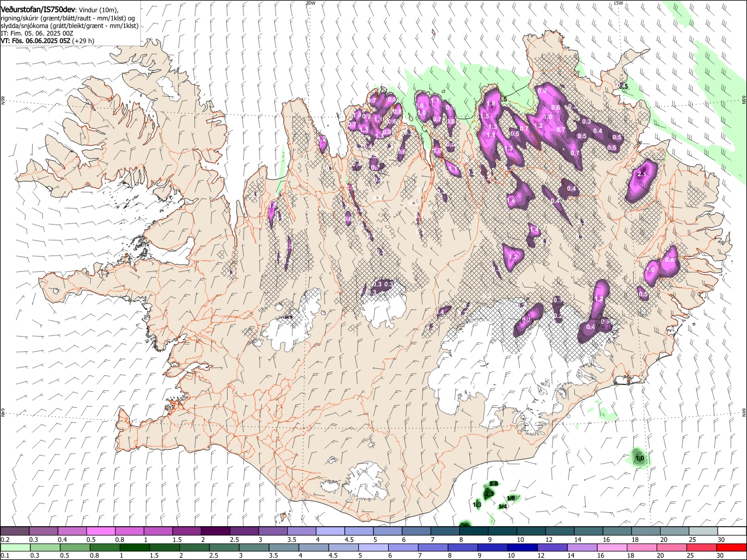Select the violet 14 swatch in rain legend
The height and width of the screenshot is (560, 747).
tap(582, 548)
